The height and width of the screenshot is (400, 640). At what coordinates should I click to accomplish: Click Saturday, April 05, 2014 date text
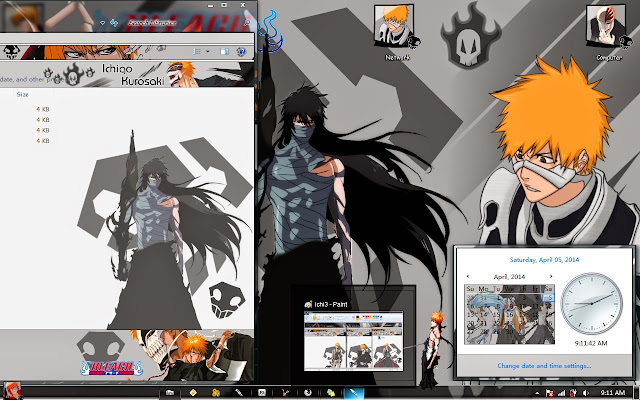click(x=544, y=260)
